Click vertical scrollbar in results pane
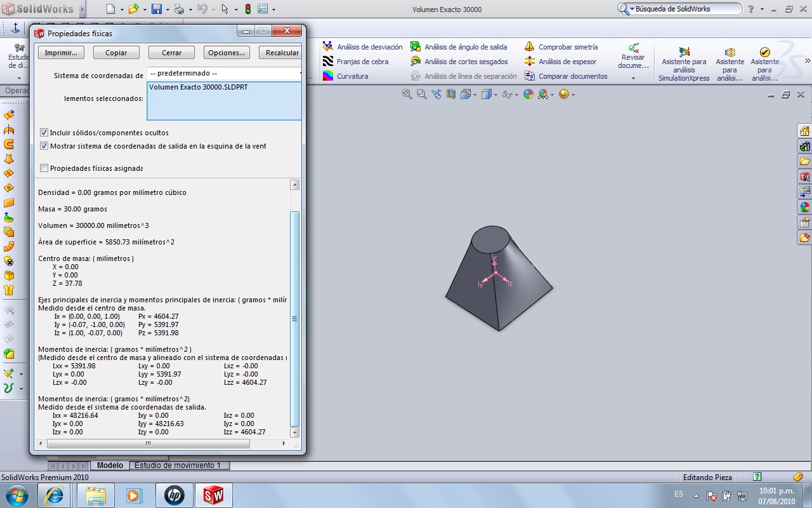Image resolution: width=812 pixels, height=508 pixels. pyautogui.click(x=295, y=319)
